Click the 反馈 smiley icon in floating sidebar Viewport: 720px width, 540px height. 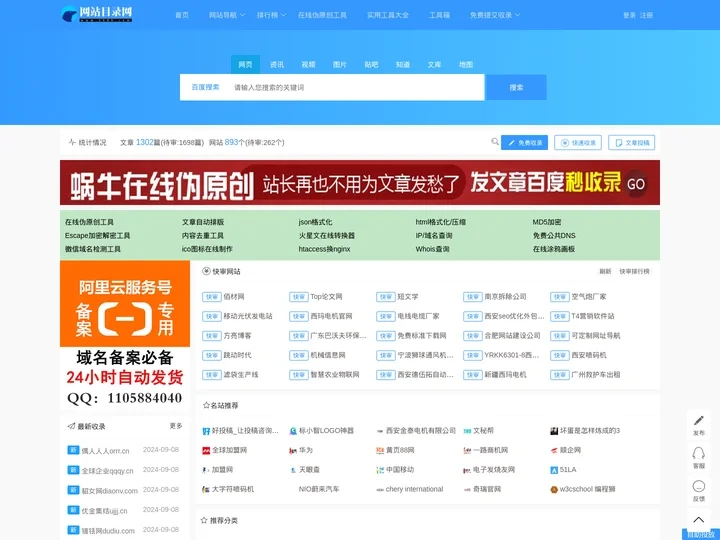[698, 486]
